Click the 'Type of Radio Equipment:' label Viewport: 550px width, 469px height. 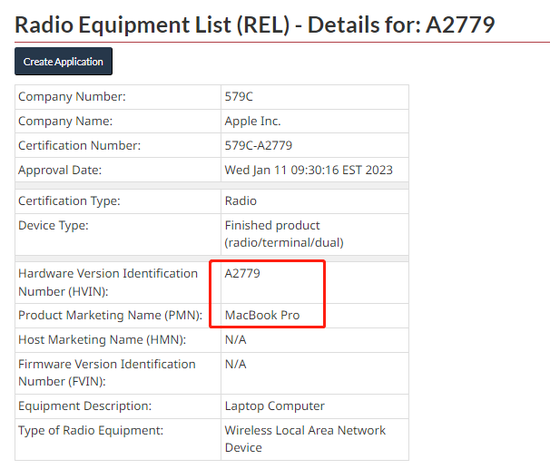tap(91, 431)
